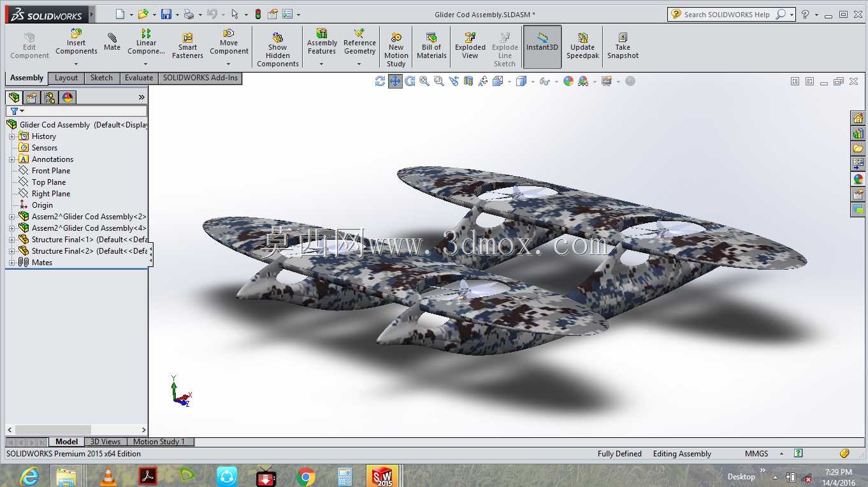
Task: Click the Reference Geometry tool
Action: (x=359, y=41)
